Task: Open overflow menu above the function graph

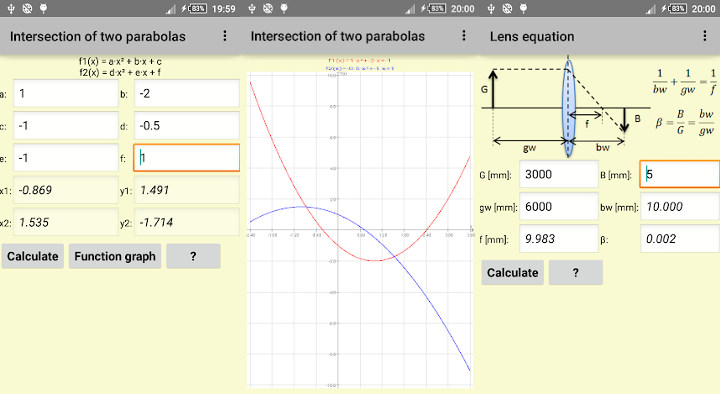Action: (x=464, y=35)
